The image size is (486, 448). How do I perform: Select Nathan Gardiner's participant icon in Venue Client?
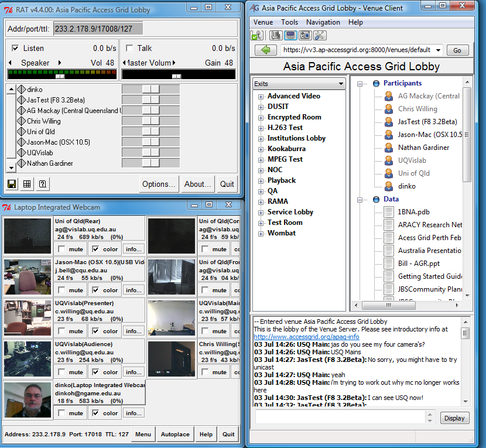click(x=388, y=148)
